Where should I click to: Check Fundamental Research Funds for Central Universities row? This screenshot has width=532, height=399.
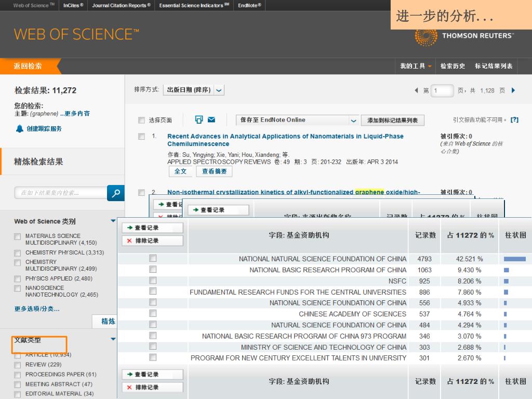[x=153, y=291]
